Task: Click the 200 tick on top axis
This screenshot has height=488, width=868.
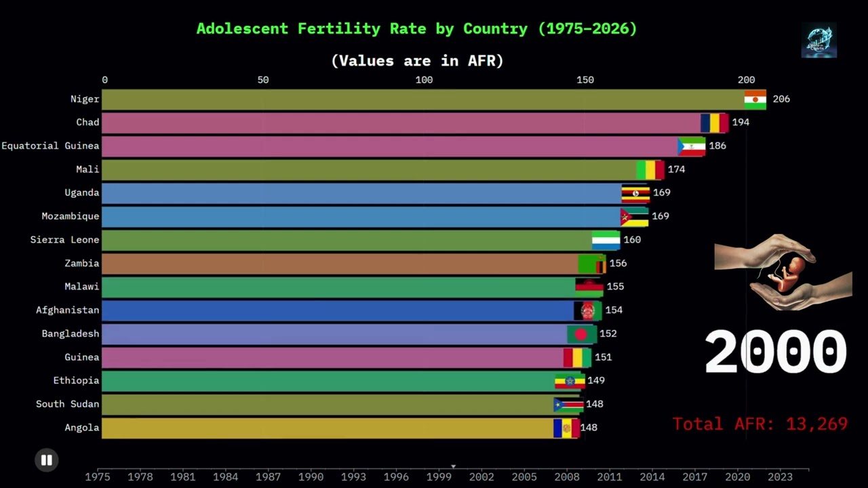Action: 746,80
